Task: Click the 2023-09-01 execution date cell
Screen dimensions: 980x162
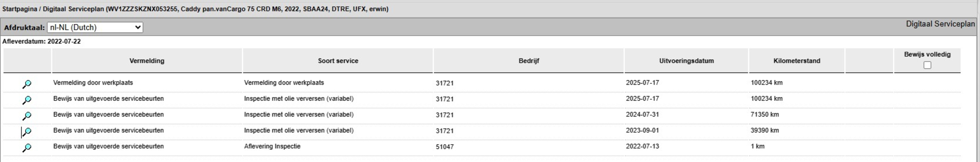Action: (642, 130)
